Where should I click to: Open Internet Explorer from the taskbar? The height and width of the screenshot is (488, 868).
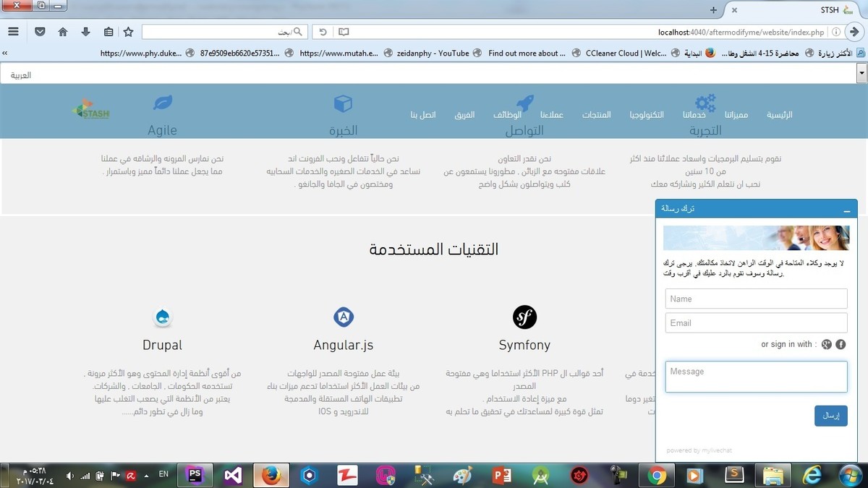coord(811,475)
